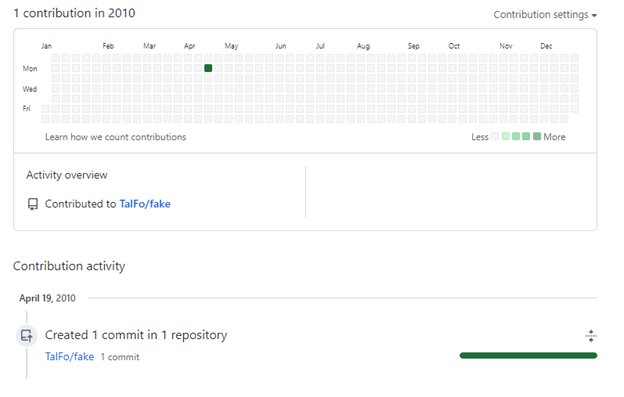Screen dimensions: 624x397
Task: Click the Mon weekday label
Action: (x=30, y=69)
